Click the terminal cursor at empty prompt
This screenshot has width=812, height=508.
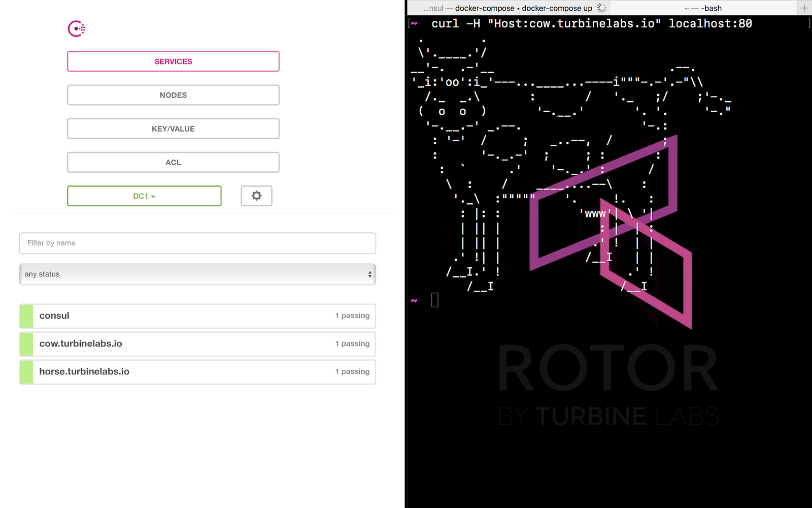pyautogui.click(x=435, y=300)
